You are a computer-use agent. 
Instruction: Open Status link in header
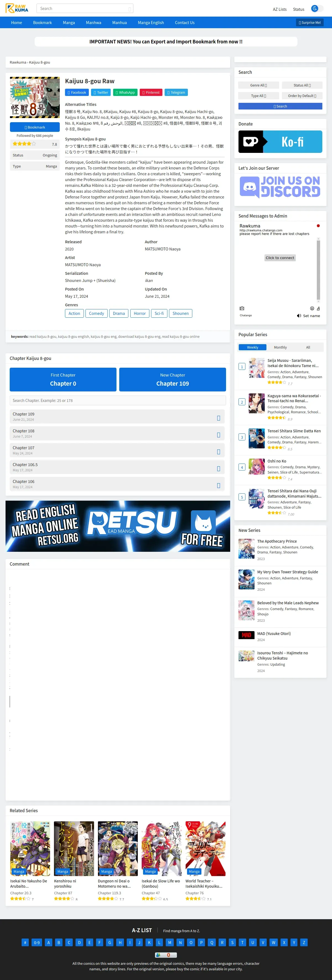point(299,9)
